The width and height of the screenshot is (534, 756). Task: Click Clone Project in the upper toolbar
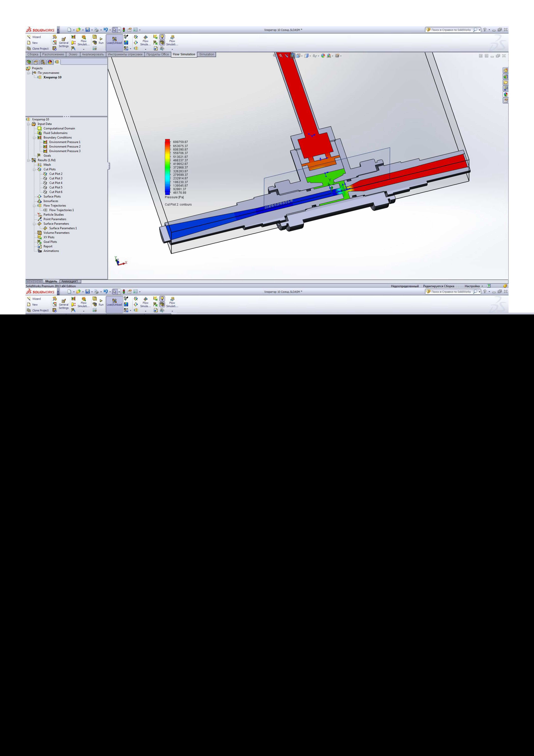click(x=38, y=48)
